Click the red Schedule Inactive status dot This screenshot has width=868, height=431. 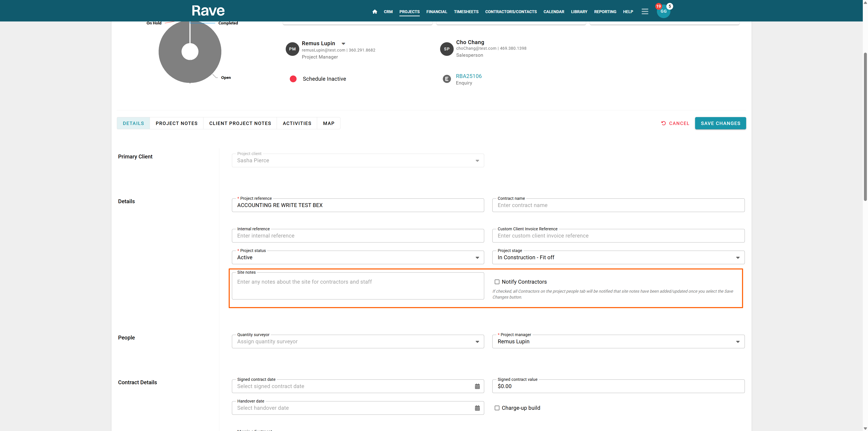coord(293,79)
